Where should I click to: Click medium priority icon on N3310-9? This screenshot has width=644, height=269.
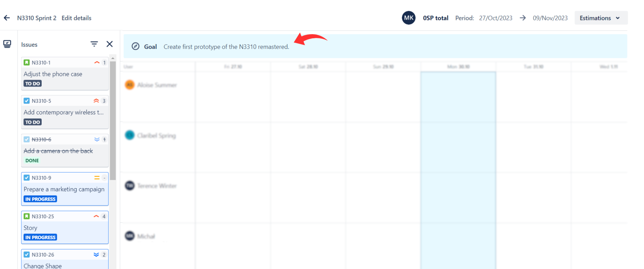click(x=97, y=178)
